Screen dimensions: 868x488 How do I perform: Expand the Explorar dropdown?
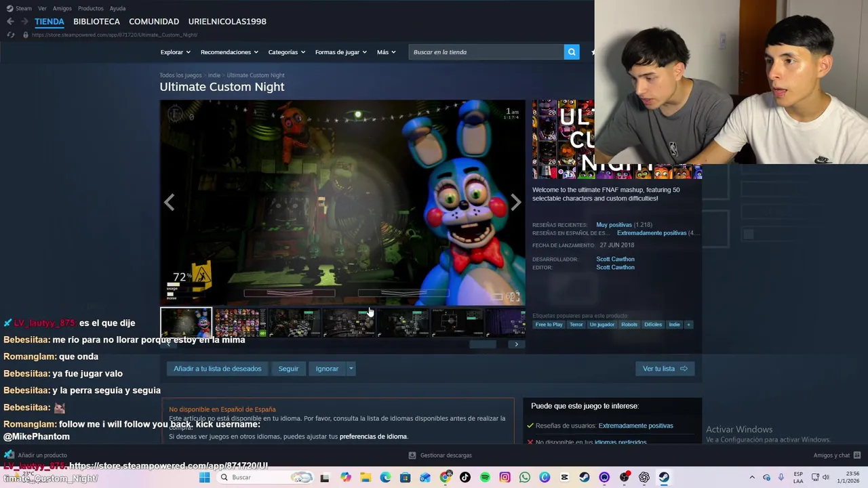tap(175, 52)
